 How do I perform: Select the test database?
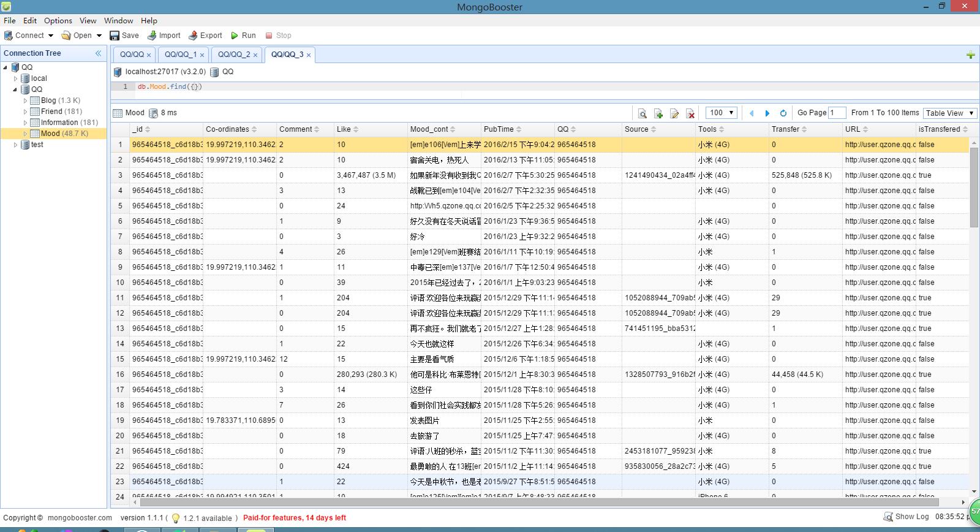pos(37,145)
